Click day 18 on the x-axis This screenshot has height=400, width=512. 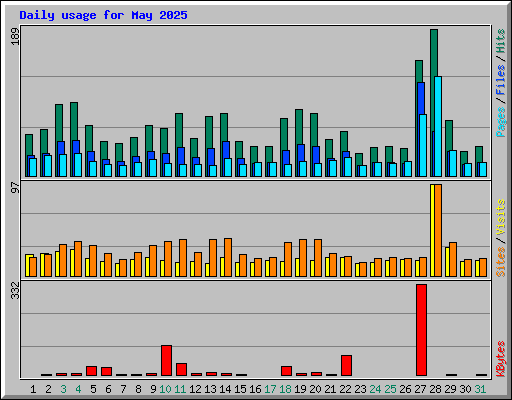tap(285, 389)
